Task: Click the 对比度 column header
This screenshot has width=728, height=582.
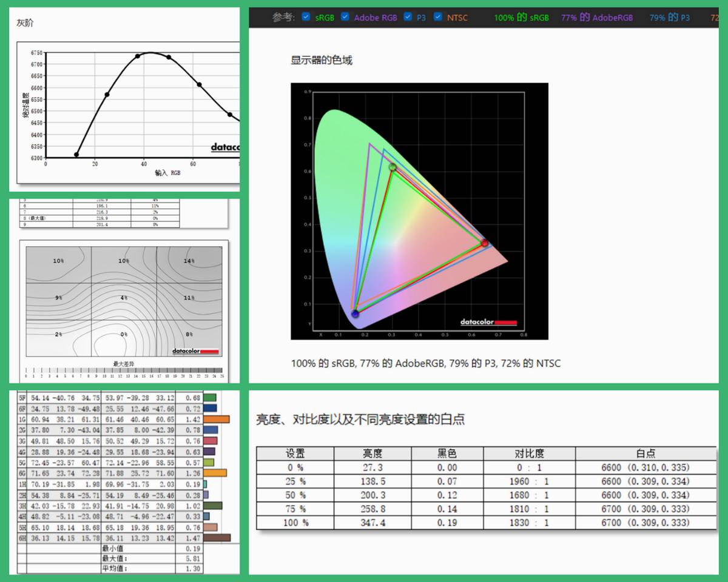Action: click(x=529, y=453)
